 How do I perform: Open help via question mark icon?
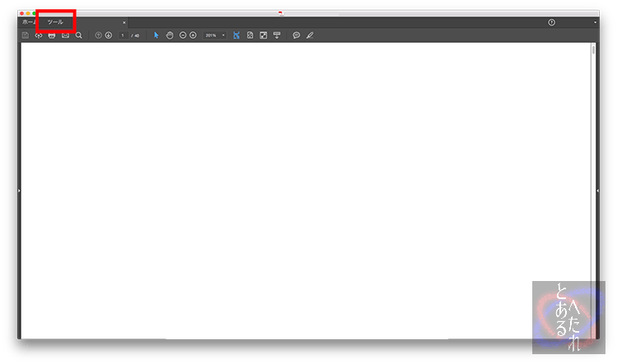click(551, 22)
